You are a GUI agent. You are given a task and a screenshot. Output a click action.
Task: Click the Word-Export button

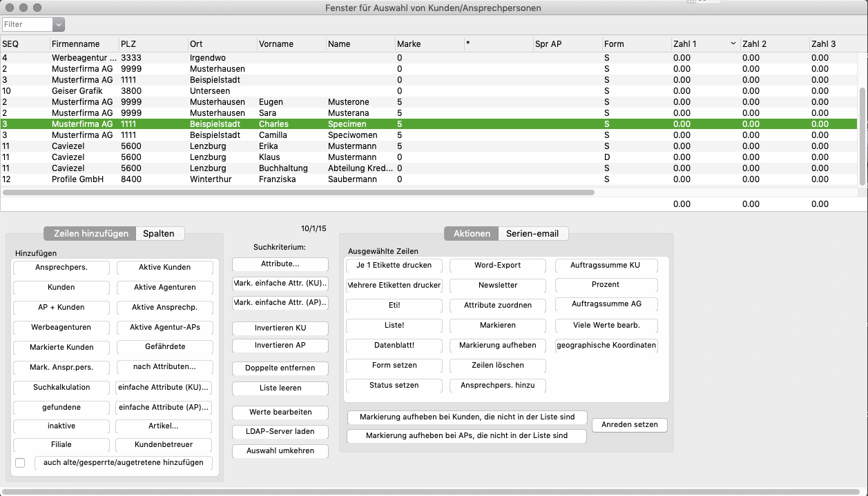pyautogui.click(x=497, y=265)
